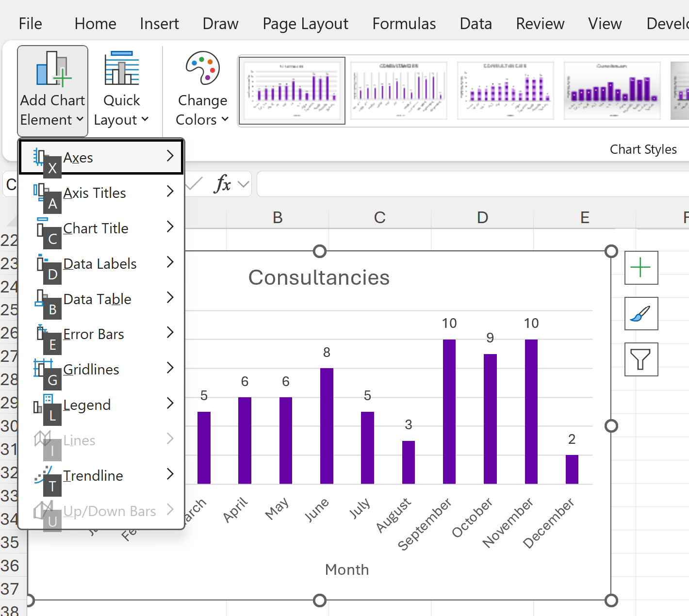Select the first chart style thumbnail
The height and width of the screenshot is (616, 689).
point(292,91)
